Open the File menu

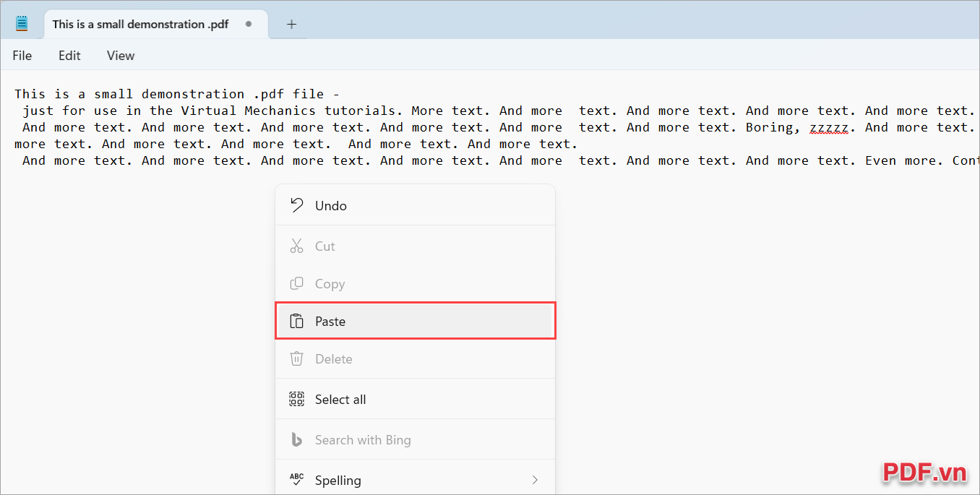tap(22, 56)
